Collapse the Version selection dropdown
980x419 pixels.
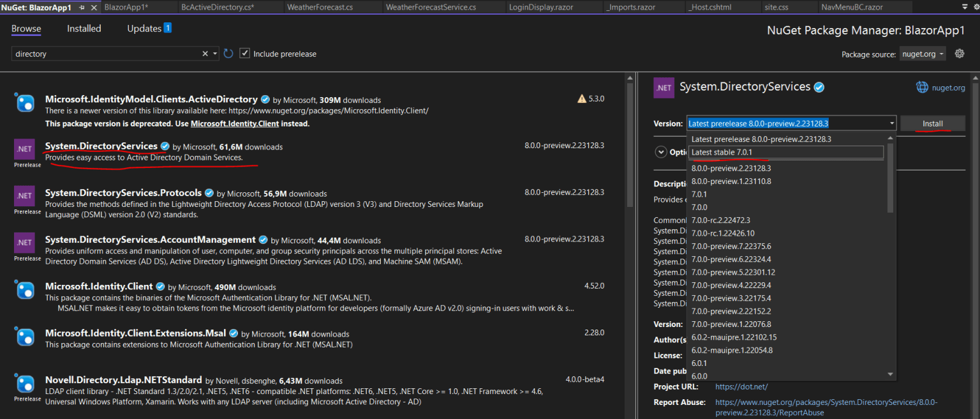(x=891, y=123)
